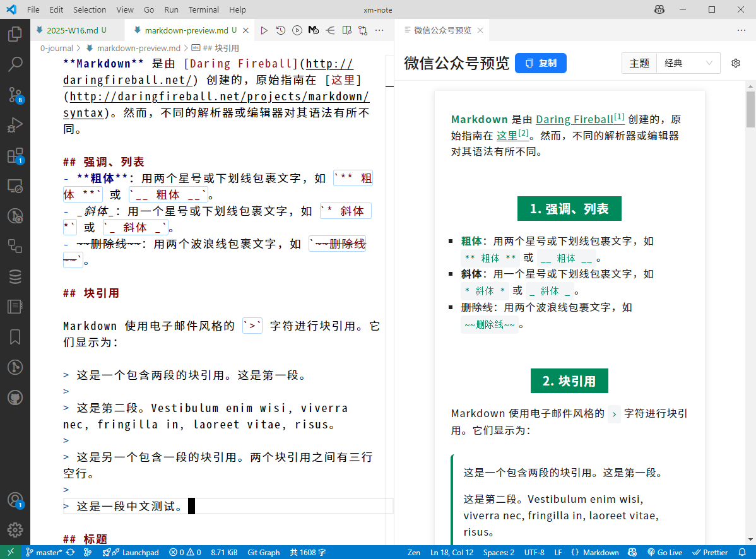Close the 微信公众号预览 tab

pyautogui.click(x=480, y=30)
